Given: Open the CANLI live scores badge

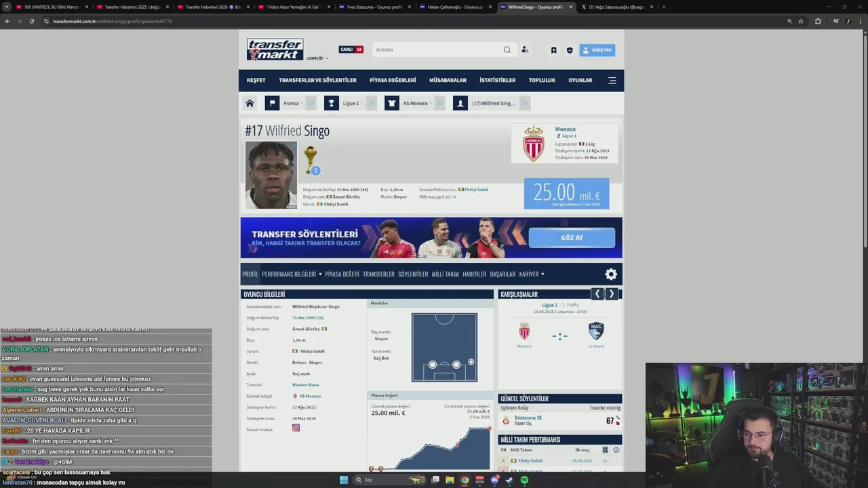Looking at the screenshot, I should pos(351,49).
